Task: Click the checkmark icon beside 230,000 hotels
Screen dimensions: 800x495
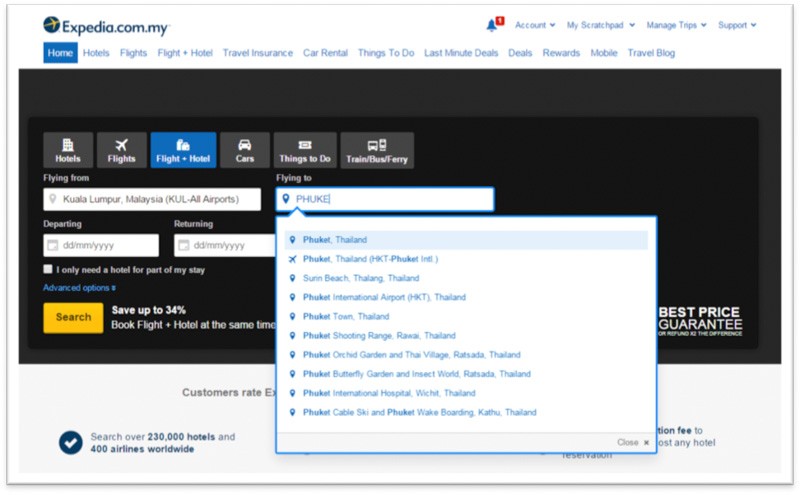Action: coord(70,442)
